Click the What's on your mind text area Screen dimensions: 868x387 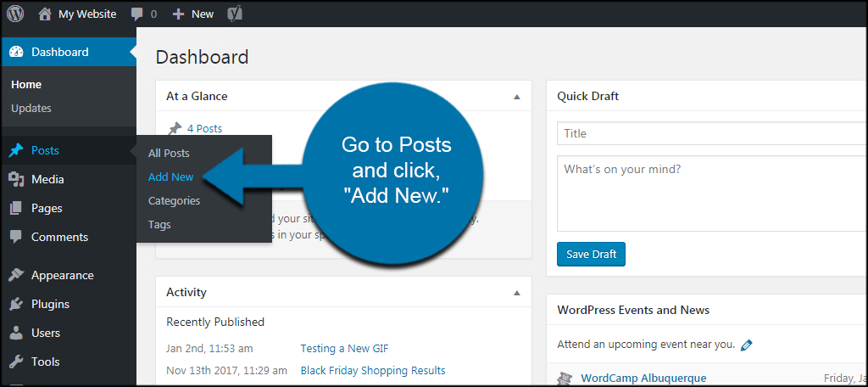(712, 193)
